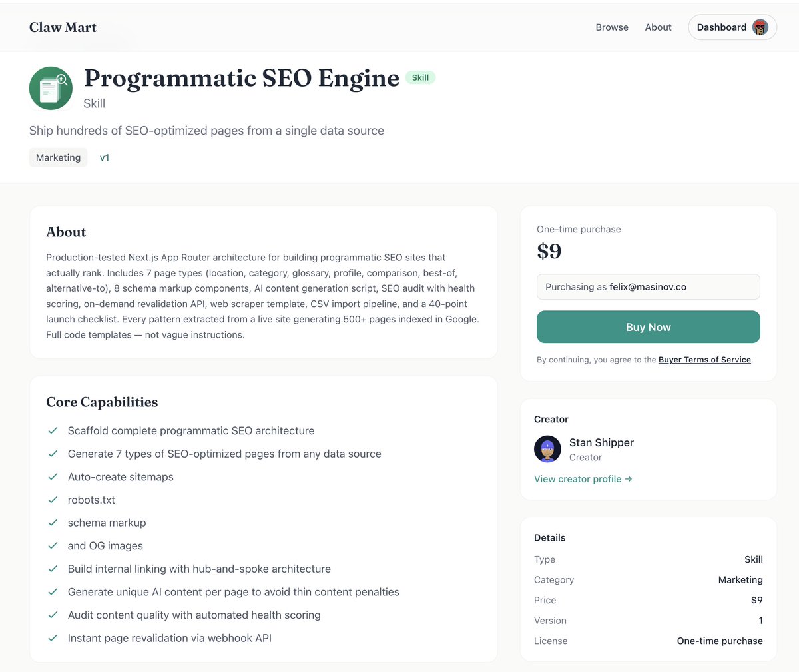The height and width of the screenshot is (672, 799).
Task: Open the Buyer Terms of Service link
Action: (704, 360)
